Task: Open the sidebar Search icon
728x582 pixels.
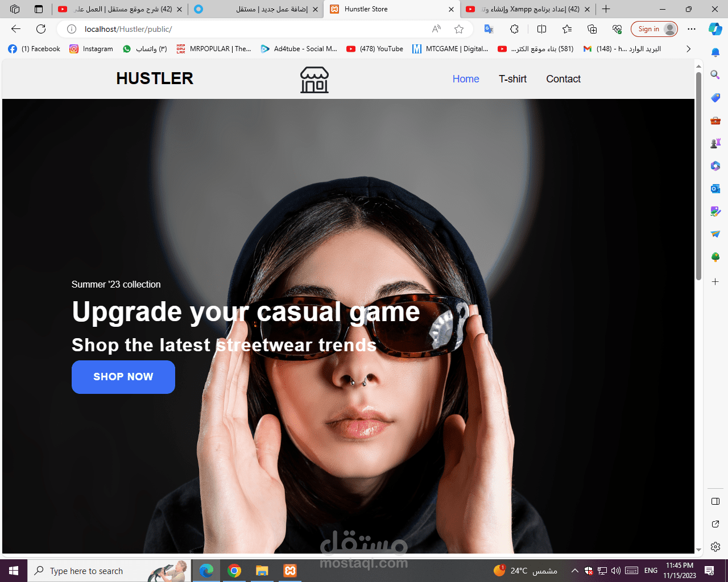Action: click(x=715, y=74)
